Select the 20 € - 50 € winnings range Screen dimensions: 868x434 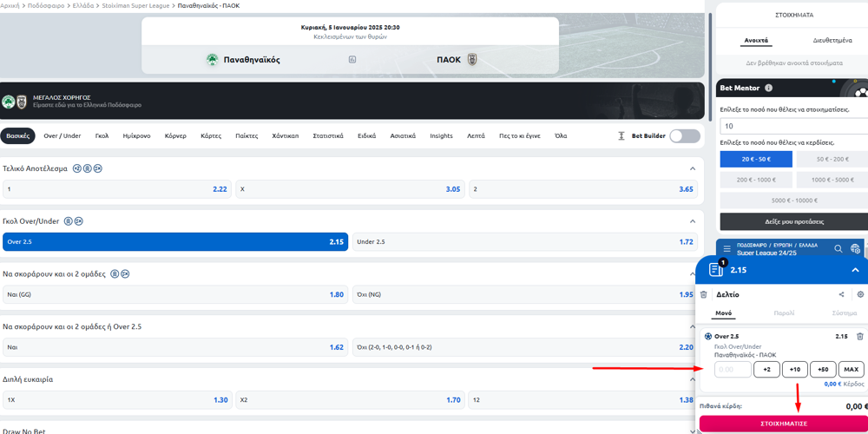[756, 159]
